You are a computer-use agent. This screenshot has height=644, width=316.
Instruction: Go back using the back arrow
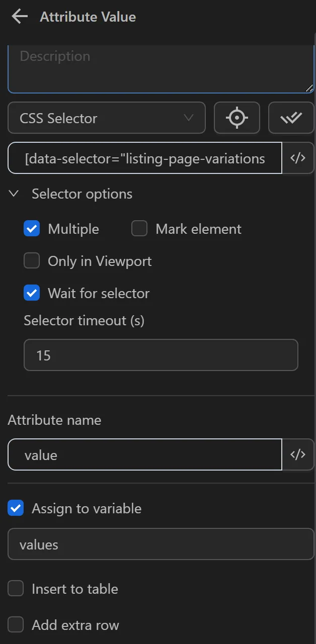pos(19,17)
